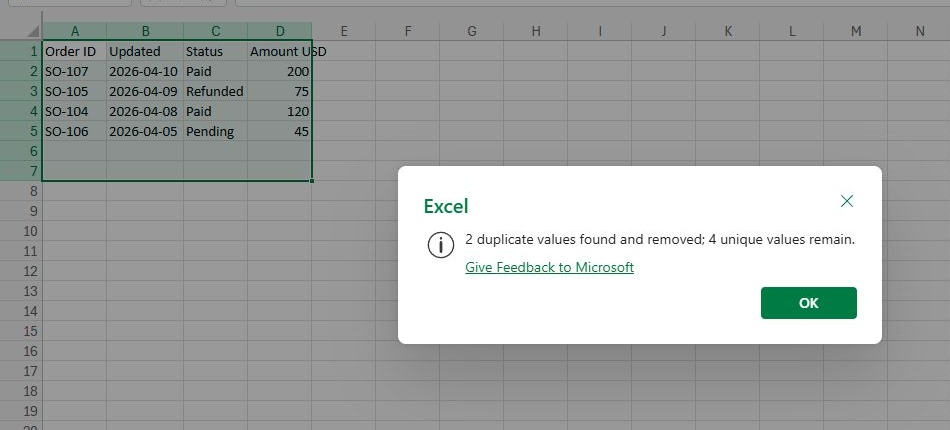Select row 19 header

pyautogui.click(x=21, y=411)
